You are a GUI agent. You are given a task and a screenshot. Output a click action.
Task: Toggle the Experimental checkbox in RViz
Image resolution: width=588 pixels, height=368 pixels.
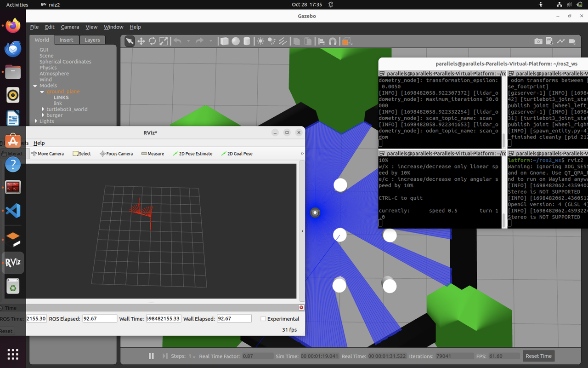(263, 319)
